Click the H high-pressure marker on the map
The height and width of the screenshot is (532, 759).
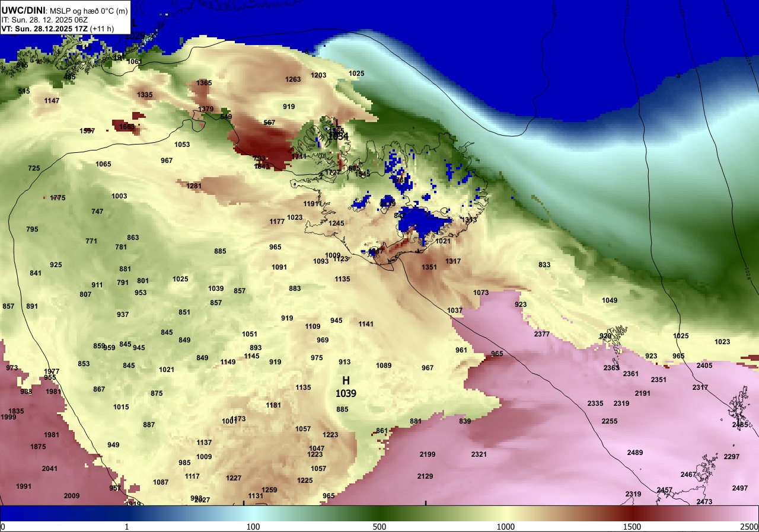pos(346,380)
